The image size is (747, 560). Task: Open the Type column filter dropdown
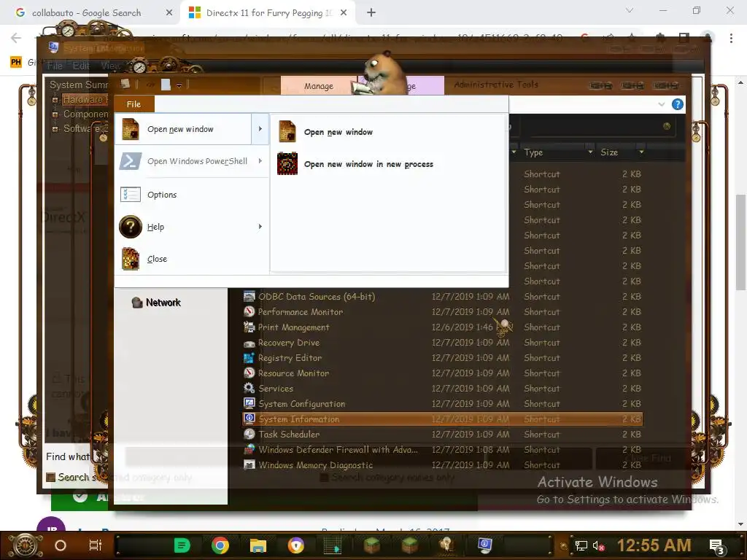[590, 152]
